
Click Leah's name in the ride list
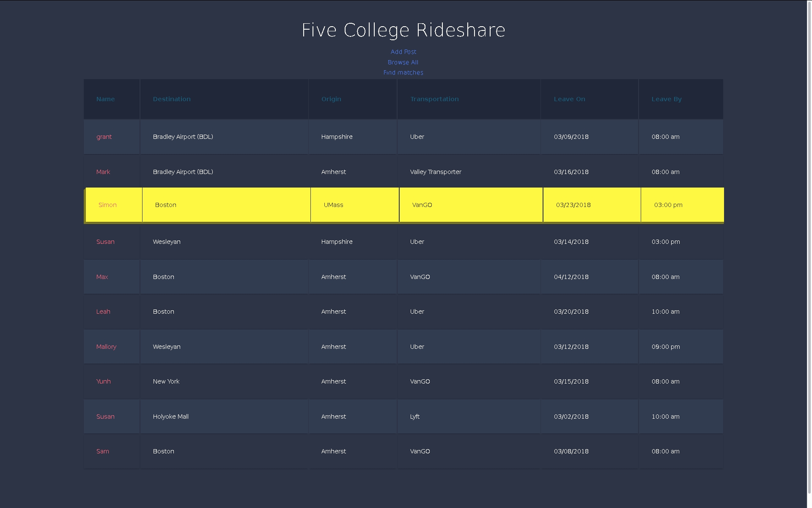click(103, 312)
